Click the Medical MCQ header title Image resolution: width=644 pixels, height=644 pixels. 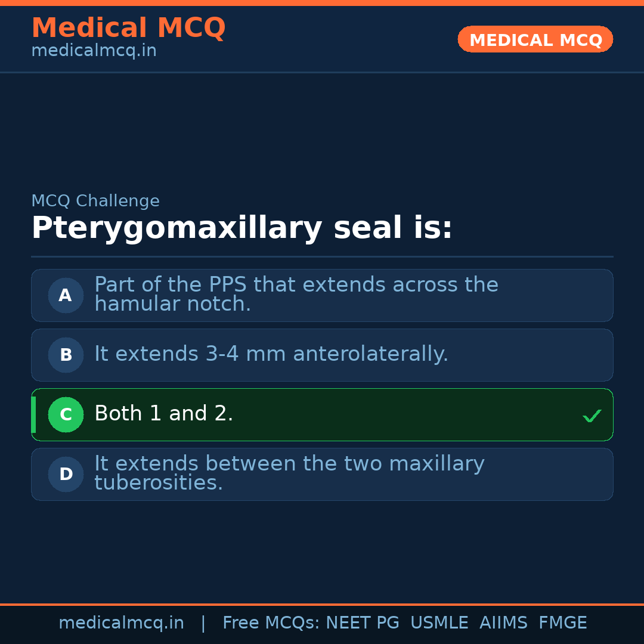click(x=128, y=28)
